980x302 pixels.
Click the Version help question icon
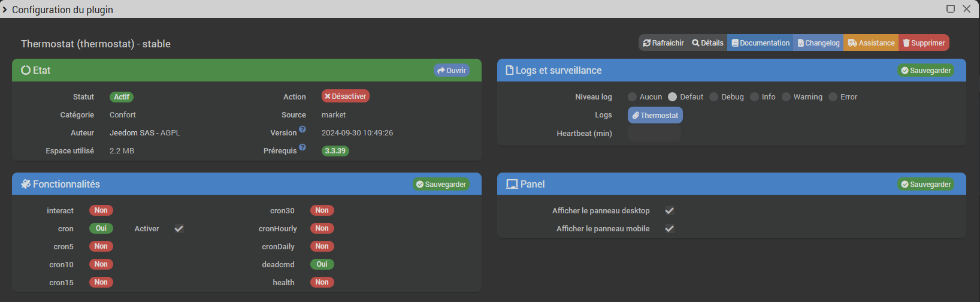click(303, 129)
